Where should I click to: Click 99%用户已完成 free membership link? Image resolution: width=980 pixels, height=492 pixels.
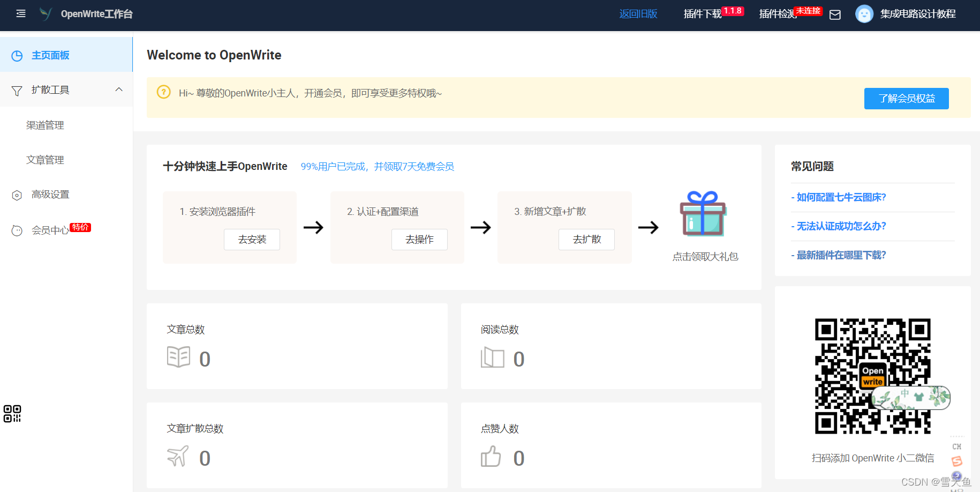tap(378, 167)
